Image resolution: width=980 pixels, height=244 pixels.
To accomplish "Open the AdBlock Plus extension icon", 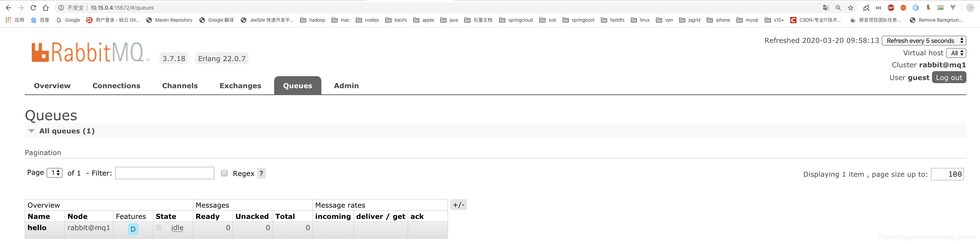I will [891, 8].
